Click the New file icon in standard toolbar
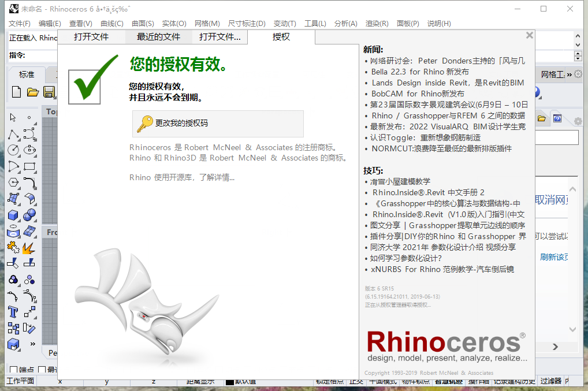 click(16, 92)
